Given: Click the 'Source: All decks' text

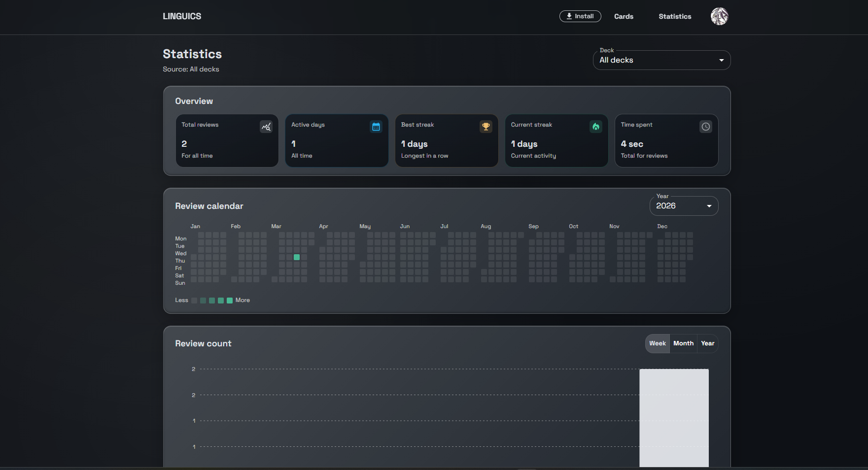Looking at the screenshot, I should pos(191,69).
